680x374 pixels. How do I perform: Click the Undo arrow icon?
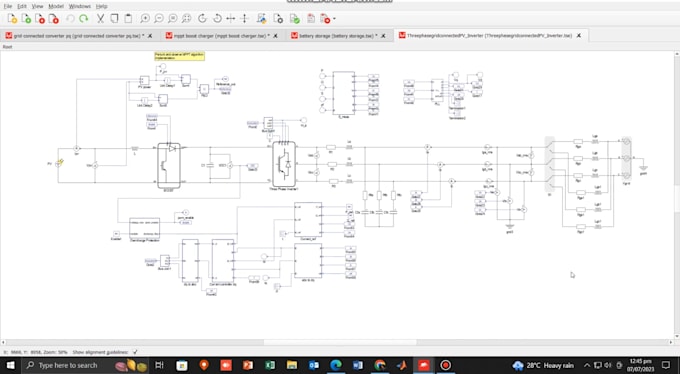[70, 18]
